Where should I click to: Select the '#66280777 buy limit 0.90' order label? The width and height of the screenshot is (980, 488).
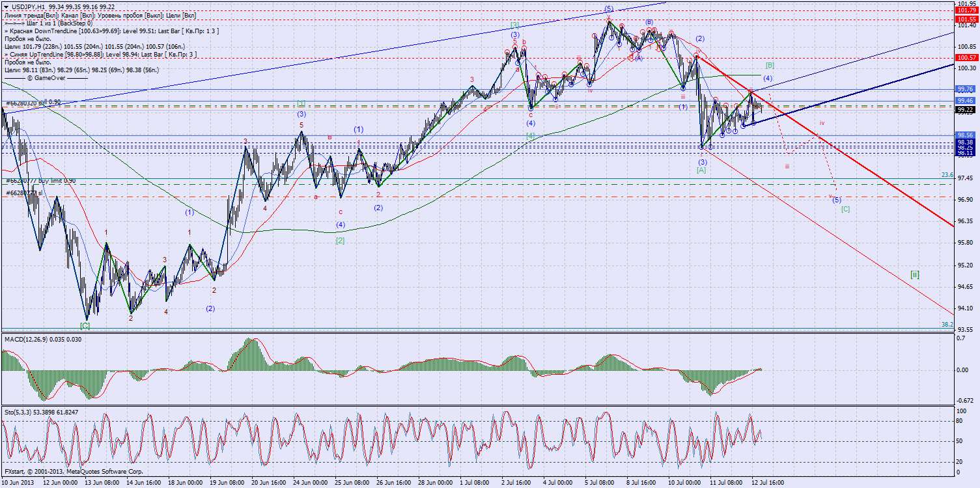[40, 180]
